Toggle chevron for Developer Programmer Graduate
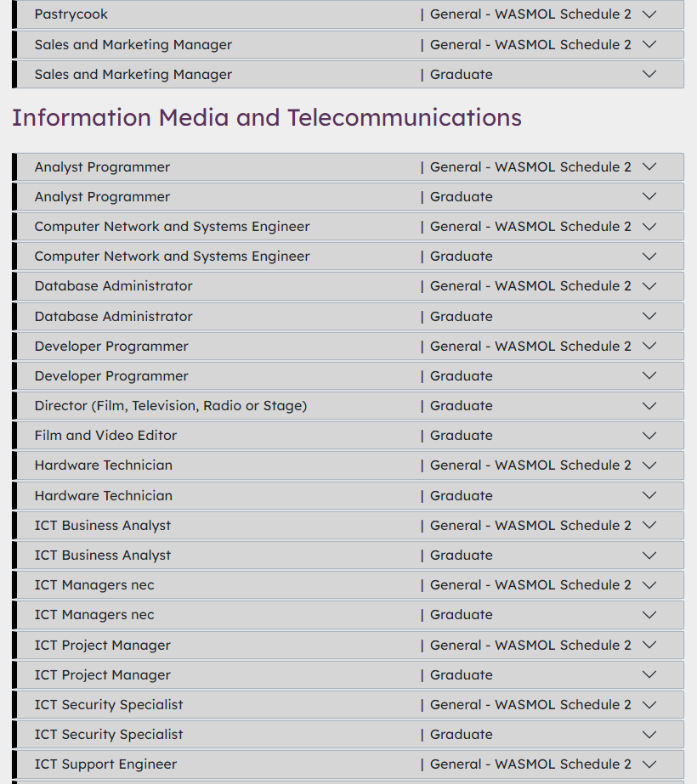Image resolution: width=697 pixels, height=784 pixels. pos(649,375)
